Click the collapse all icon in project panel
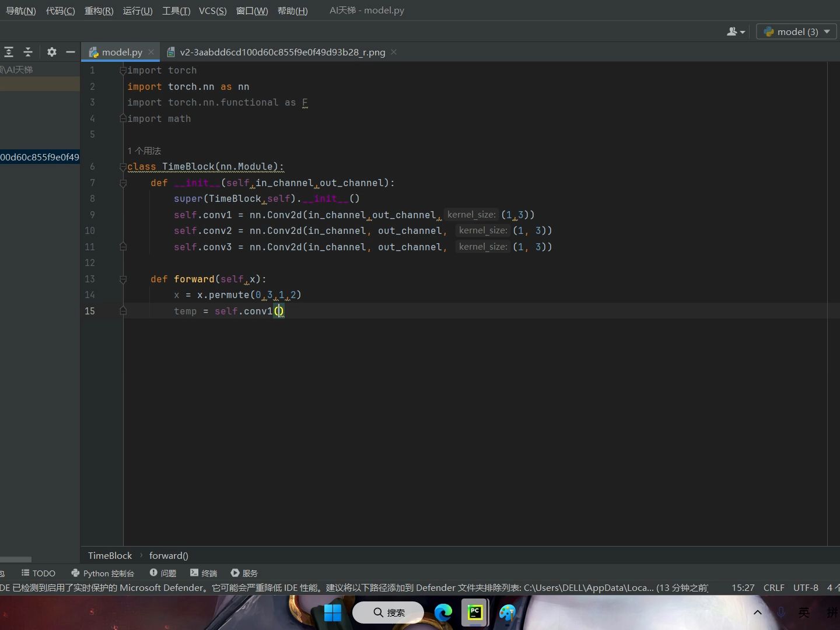 point(27,52)
